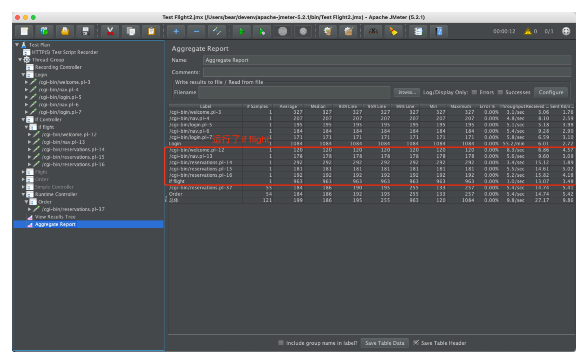Open the Templates toolbar icon
588x364 pixels.
pos(44,31)
